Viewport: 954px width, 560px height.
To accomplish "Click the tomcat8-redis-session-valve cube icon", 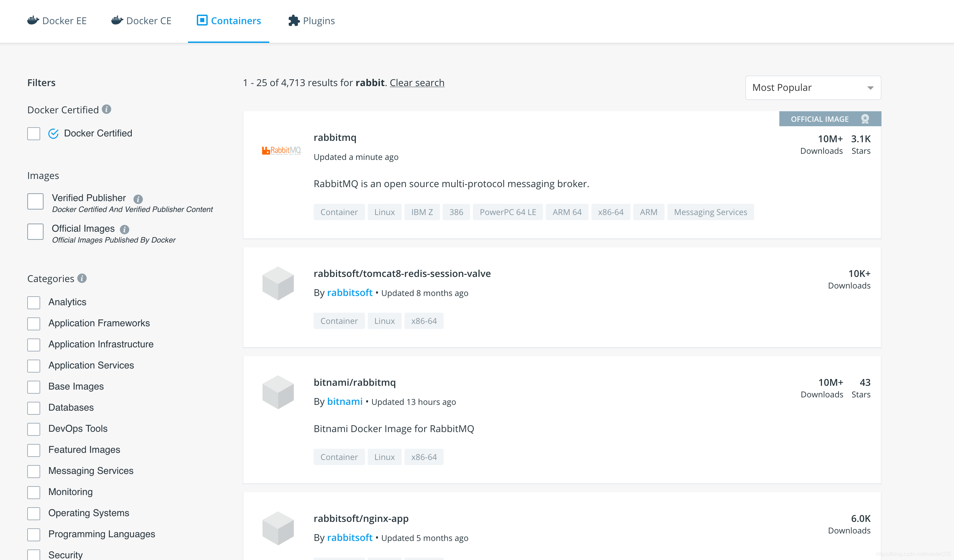I will (x=278, y=283).
